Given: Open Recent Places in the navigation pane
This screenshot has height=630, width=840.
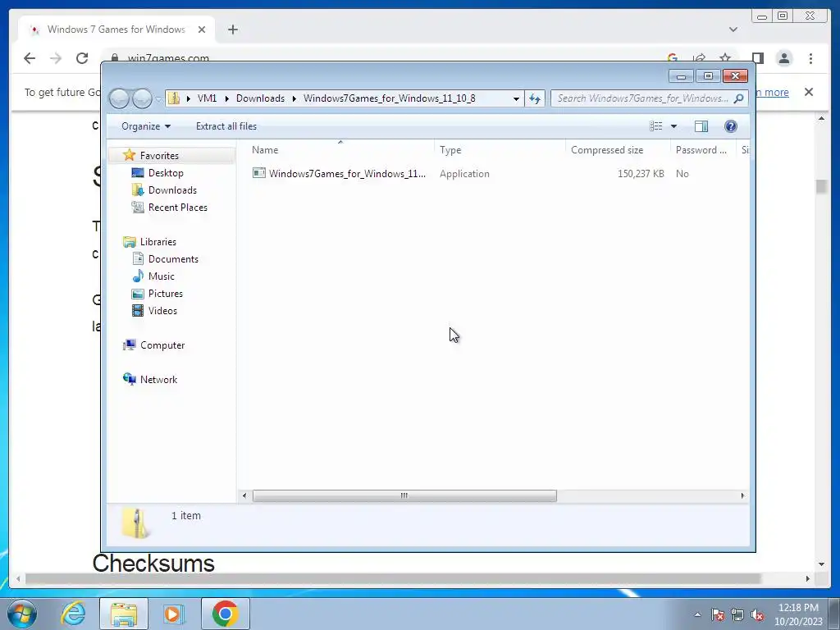Looking at the screenshot, I should tap(177, 208).
